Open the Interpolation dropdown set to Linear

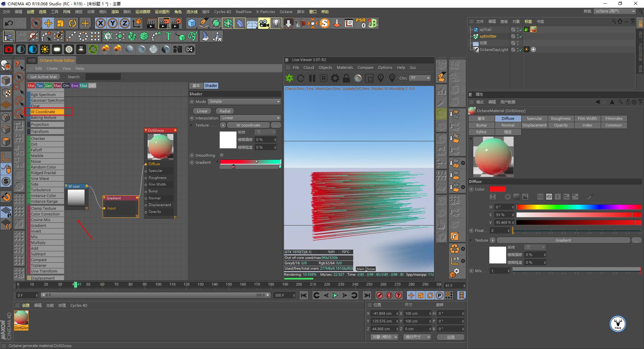pos(250,118)
